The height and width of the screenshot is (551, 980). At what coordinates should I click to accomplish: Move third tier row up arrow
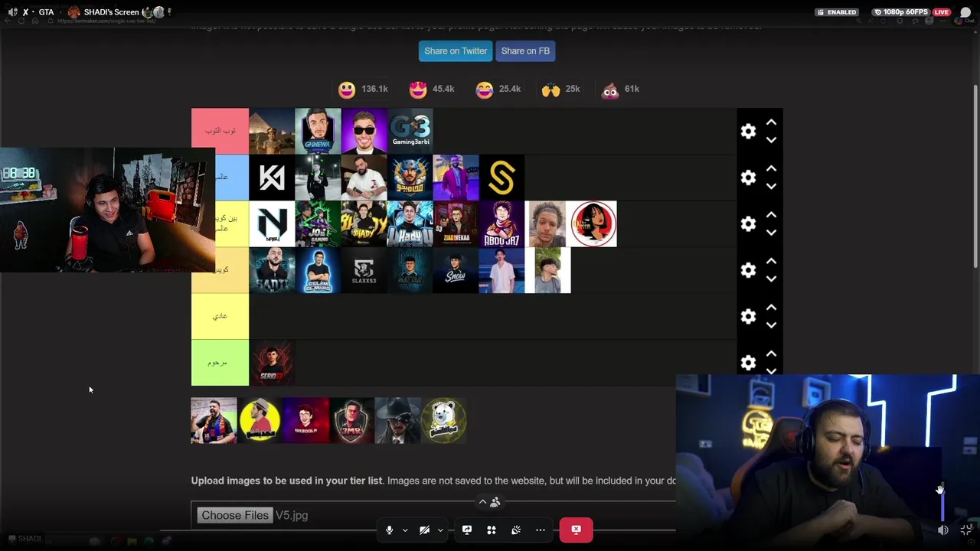(x=771, y=215)
